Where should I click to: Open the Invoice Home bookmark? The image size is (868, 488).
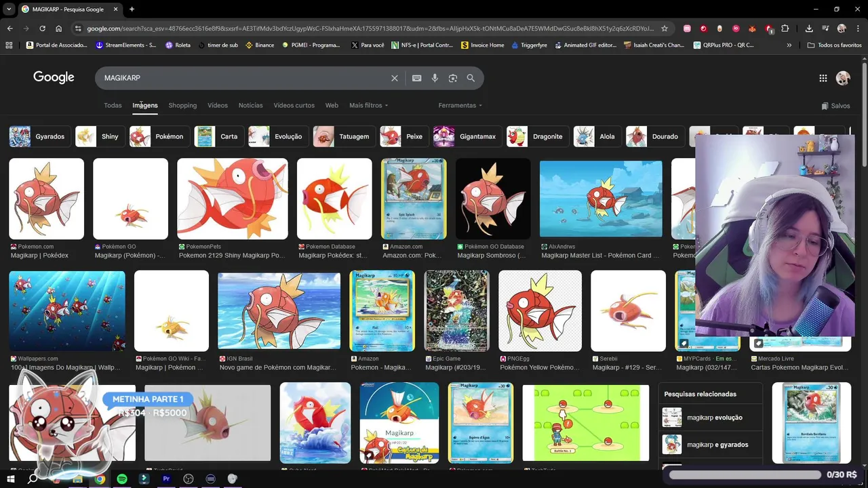click(x=483, y=45)
